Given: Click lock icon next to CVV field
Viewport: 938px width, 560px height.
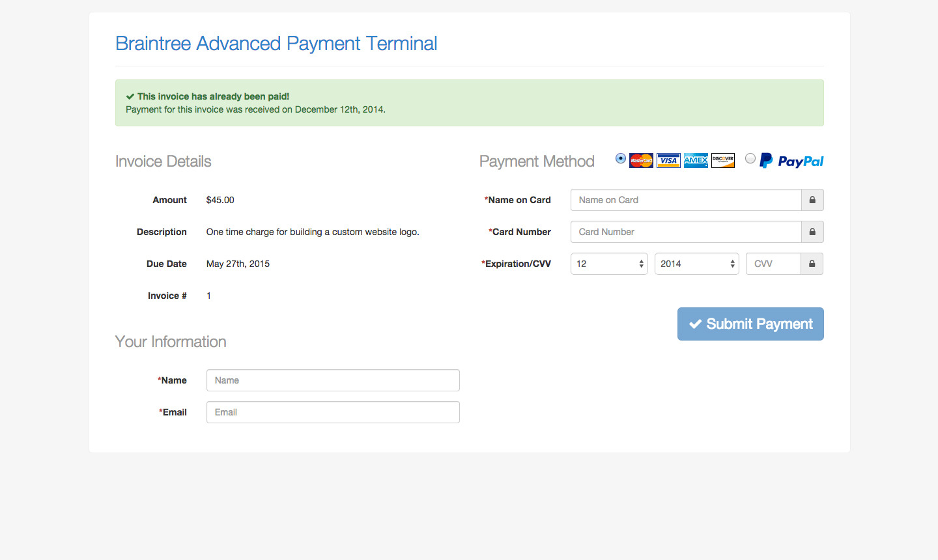Looking at the screenshot, I should [x=812, y=264].
